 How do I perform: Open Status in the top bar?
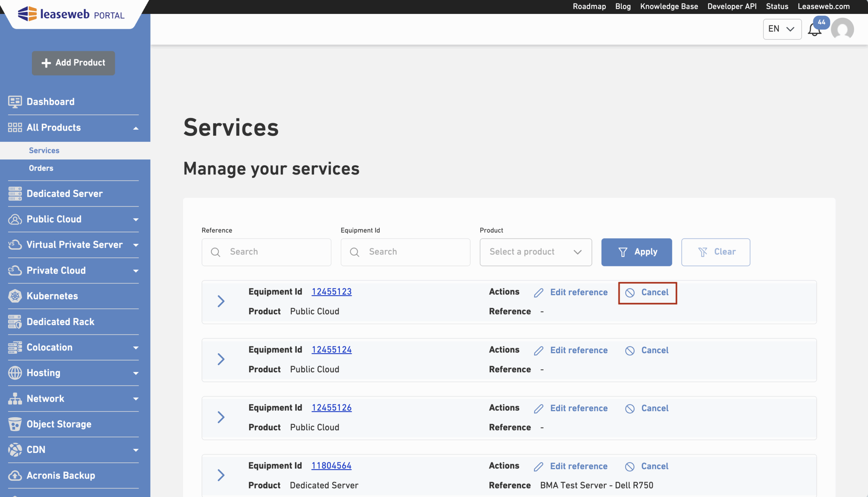(777, 6)
